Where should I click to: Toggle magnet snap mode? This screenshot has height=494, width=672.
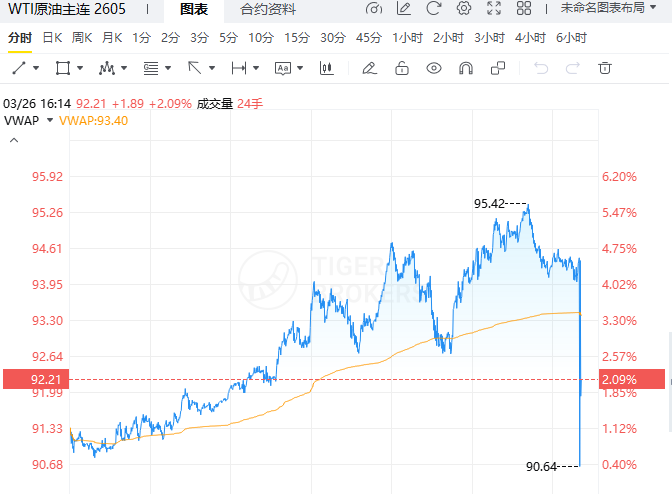tap(465, 69)
